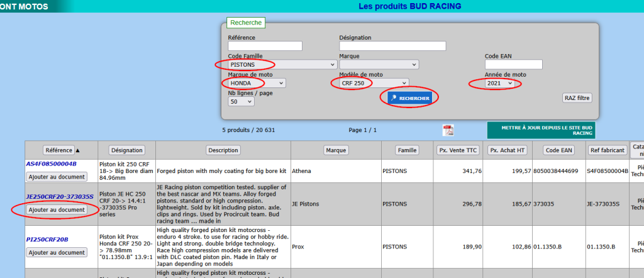This screenshot has height=278, width=644.
Task: Open the Nb lignes / page dropdown
Action: point(241,101)
